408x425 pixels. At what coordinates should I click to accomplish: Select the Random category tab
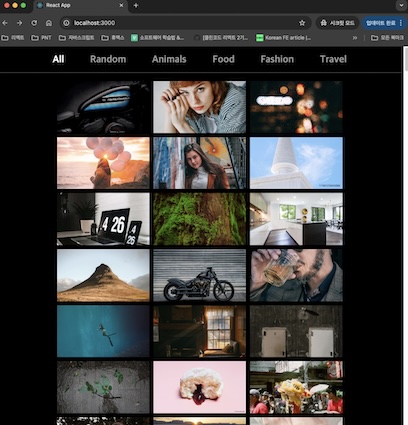(x=108, y=59)
